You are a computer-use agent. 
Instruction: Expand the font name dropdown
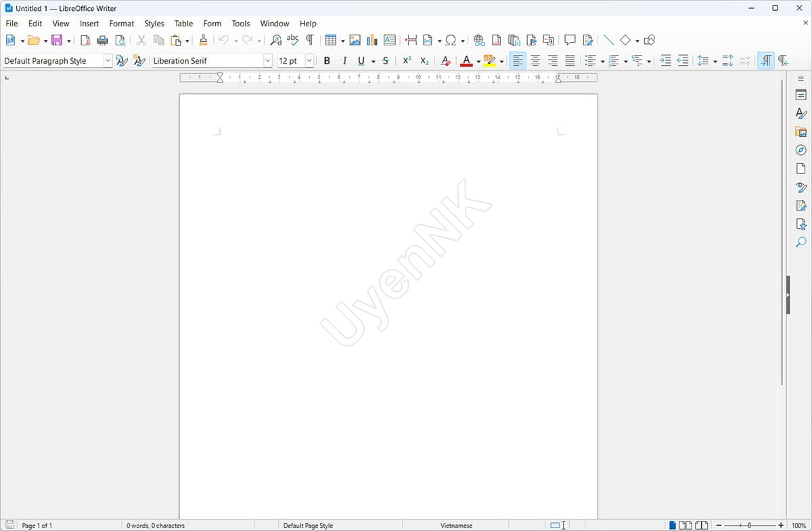point(267,61)
